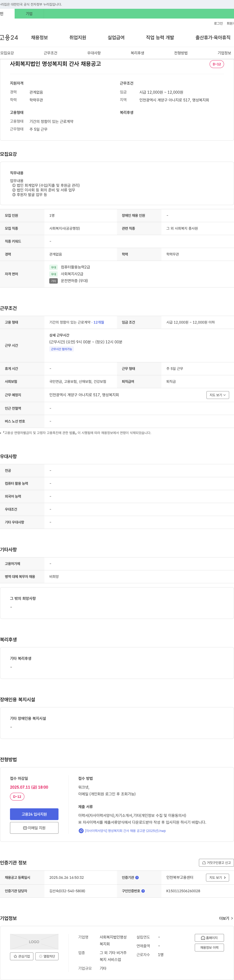Apply with 고용24 입사지원 button
The image size is (234, 980).
(x=34, y=814)
